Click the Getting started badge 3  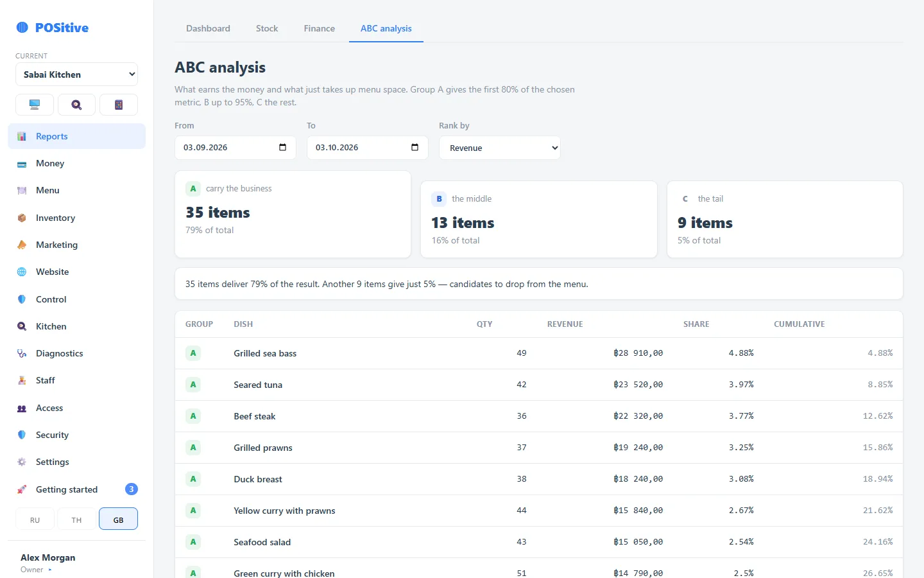[131, 489]
